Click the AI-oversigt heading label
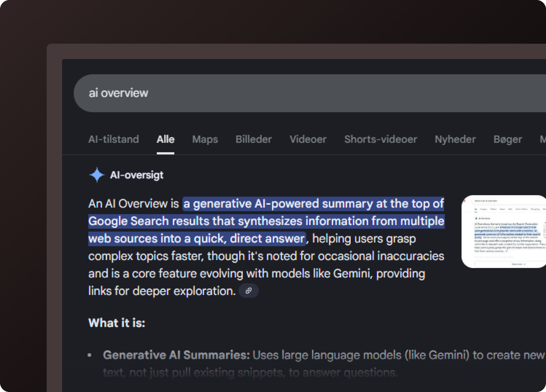Image resolution: width=546 pixels, height=392 pixels. (136, 175)
